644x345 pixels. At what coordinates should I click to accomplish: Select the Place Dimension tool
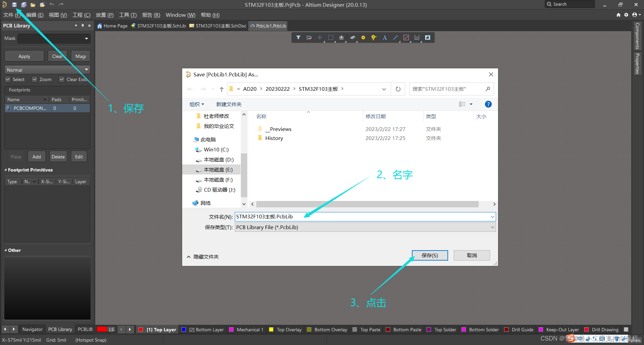coord(417,38)
